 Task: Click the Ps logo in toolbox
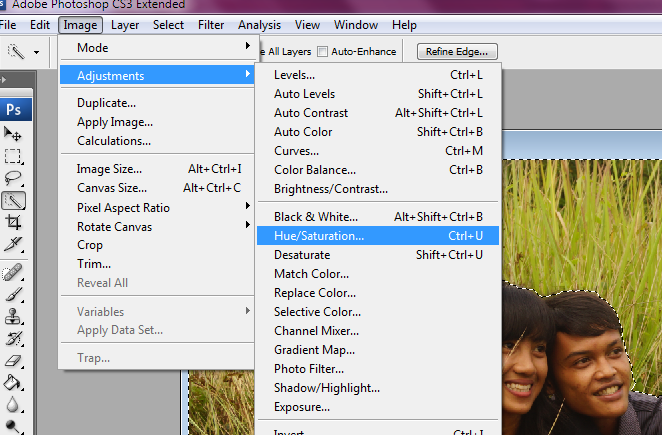[x=14, y=110]
